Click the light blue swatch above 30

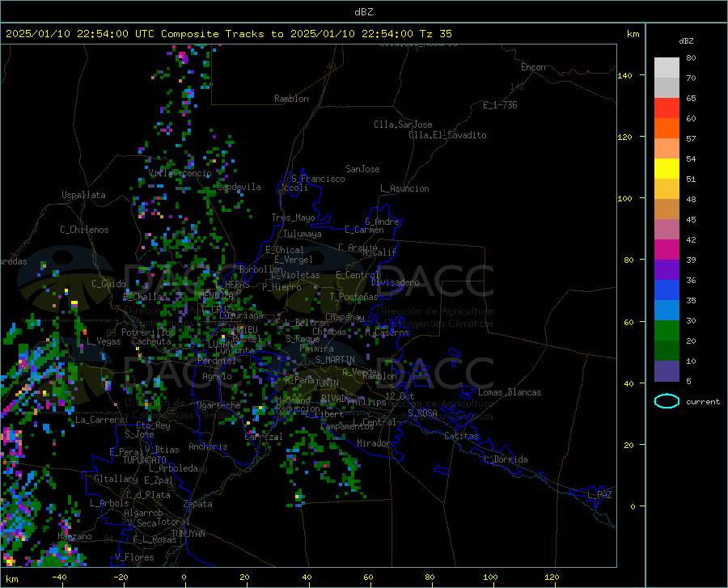(667, 311)
